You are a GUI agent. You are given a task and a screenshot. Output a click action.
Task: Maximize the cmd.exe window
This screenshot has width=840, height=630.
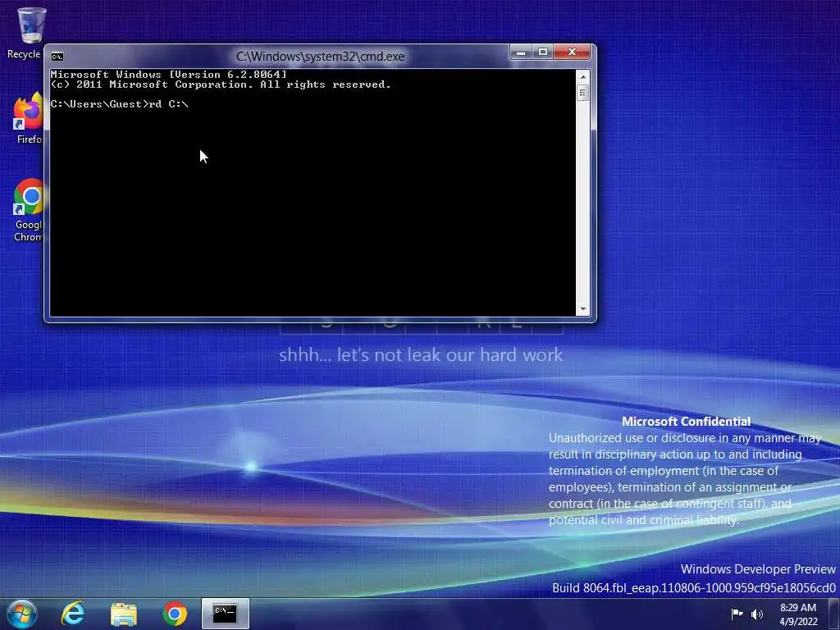click(x=543, y=52)
